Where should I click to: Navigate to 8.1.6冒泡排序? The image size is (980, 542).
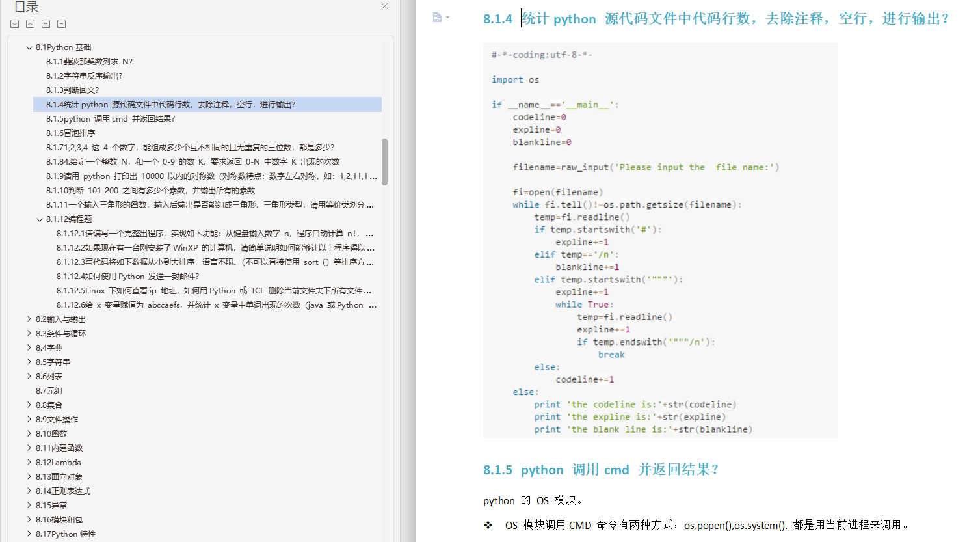[70, 133]
